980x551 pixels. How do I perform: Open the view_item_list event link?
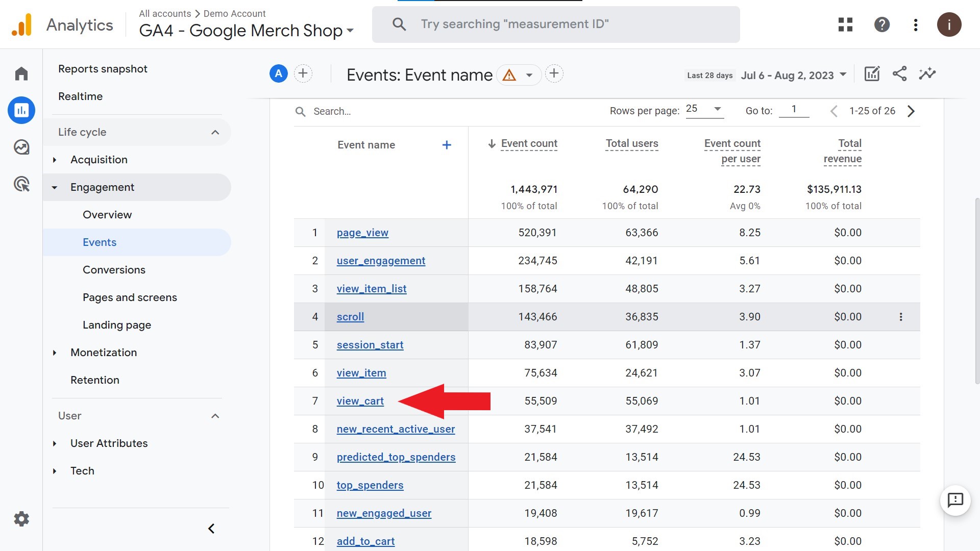(x=372, y=289)
